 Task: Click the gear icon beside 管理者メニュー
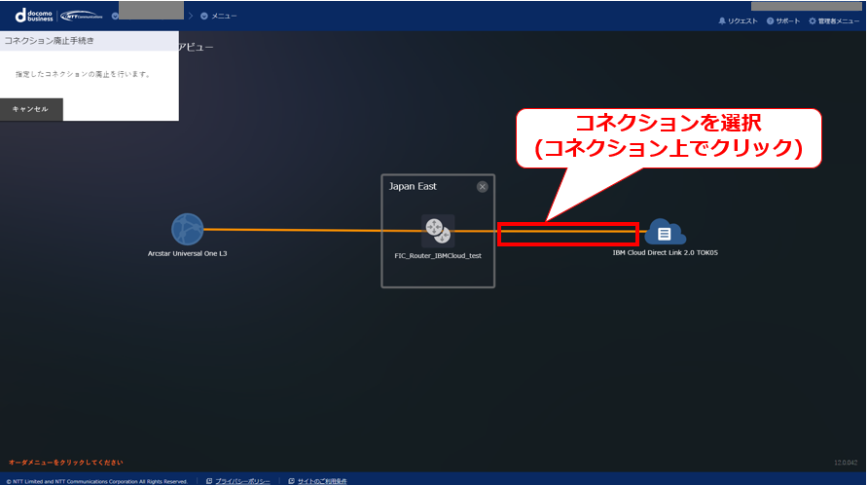813,21
